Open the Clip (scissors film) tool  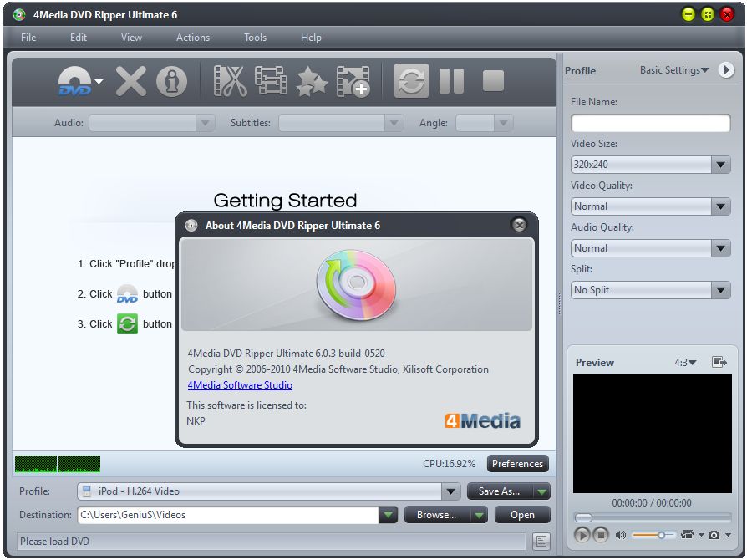(230, 81)
